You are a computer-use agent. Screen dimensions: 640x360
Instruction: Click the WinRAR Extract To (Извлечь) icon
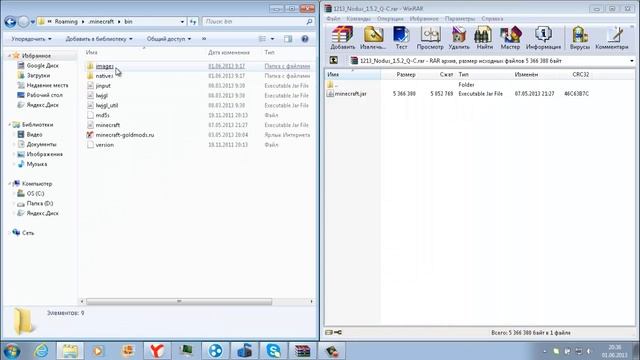(x=373, y=38)
